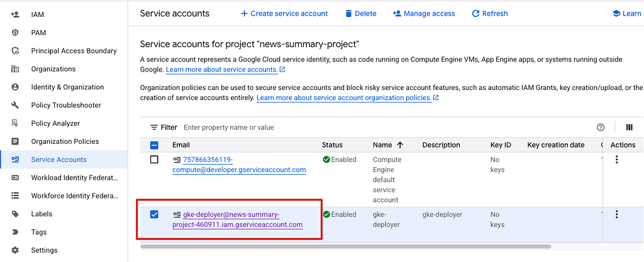Sort by the Status column header
The image size is (644, 262).
[332, 145]
